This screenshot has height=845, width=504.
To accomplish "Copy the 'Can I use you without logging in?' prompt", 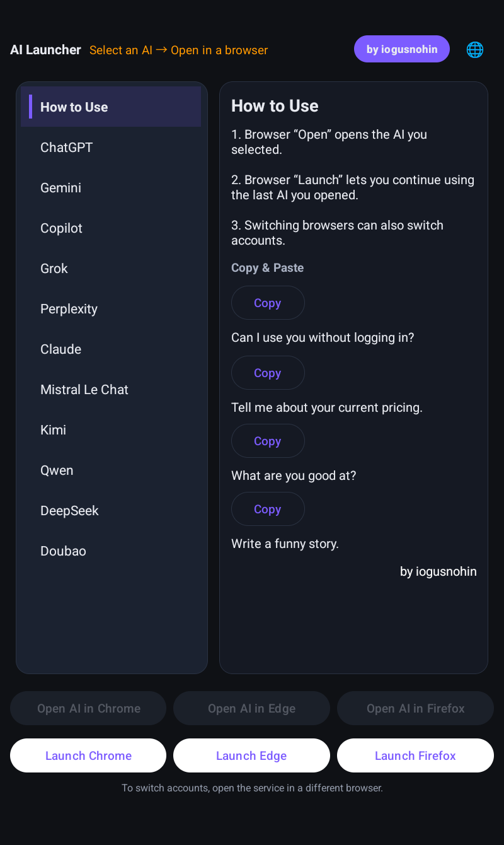I will pyautogui.click(x=267, y=303).
